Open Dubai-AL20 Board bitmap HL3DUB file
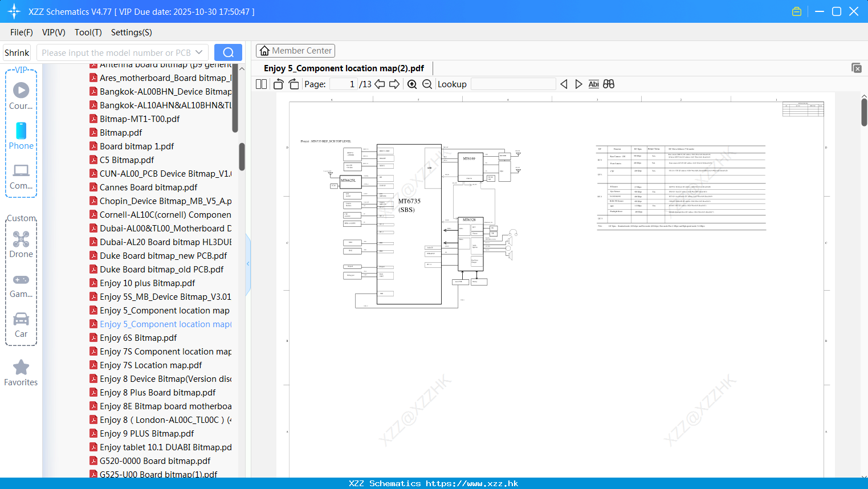This screenshot has width=868, height=489. click(161, 242)
